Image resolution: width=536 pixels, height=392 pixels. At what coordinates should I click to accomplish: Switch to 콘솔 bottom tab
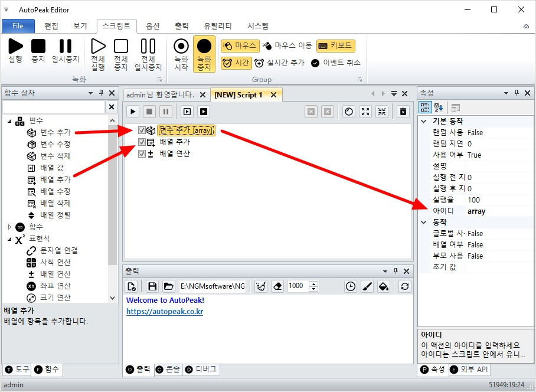[168, 370]
